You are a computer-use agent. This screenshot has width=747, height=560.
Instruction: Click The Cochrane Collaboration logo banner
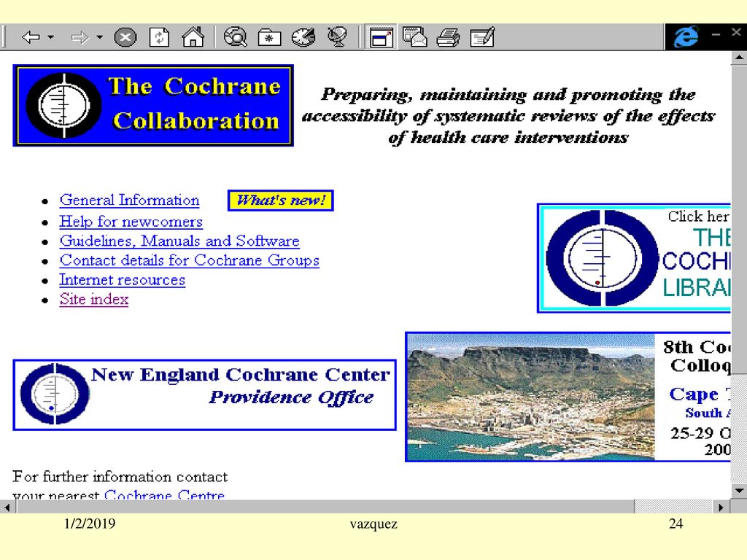(153, 105)
